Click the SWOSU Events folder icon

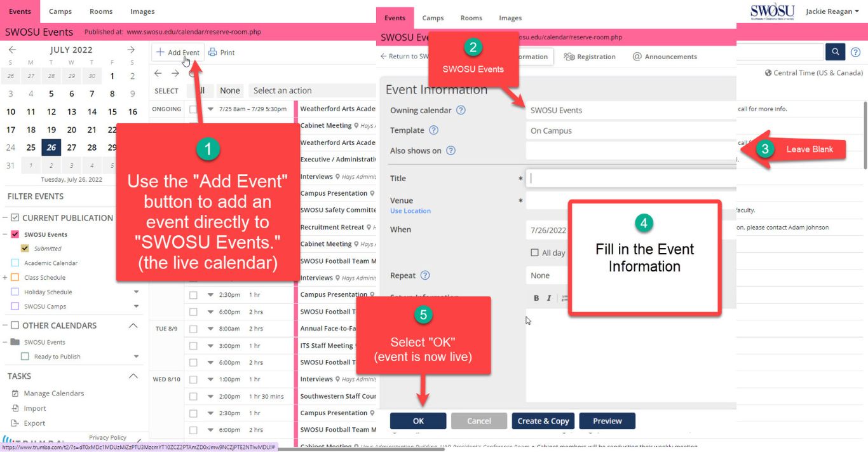click(15, 342)
